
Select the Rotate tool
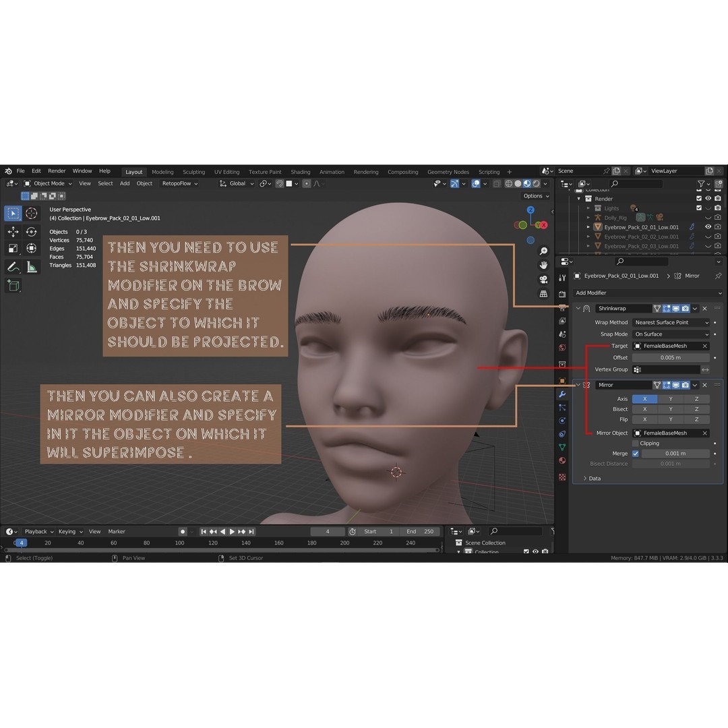31,231
